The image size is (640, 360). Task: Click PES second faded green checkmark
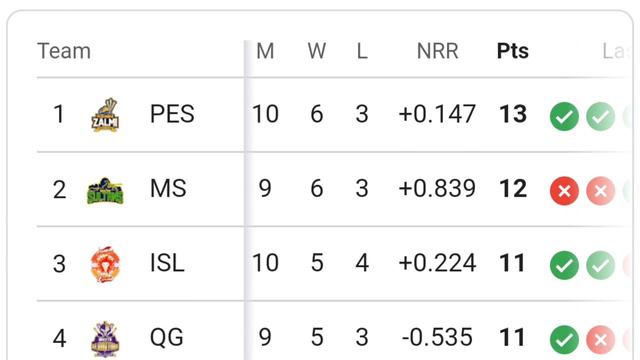(600, 117)
